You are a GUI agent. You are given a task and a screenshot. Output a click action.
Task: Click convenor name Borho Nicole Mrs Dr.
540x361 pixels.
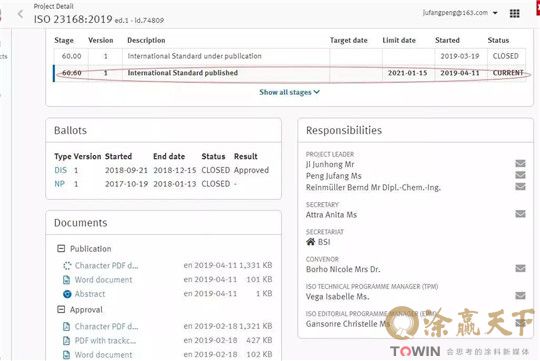click(x=343, y=269)
